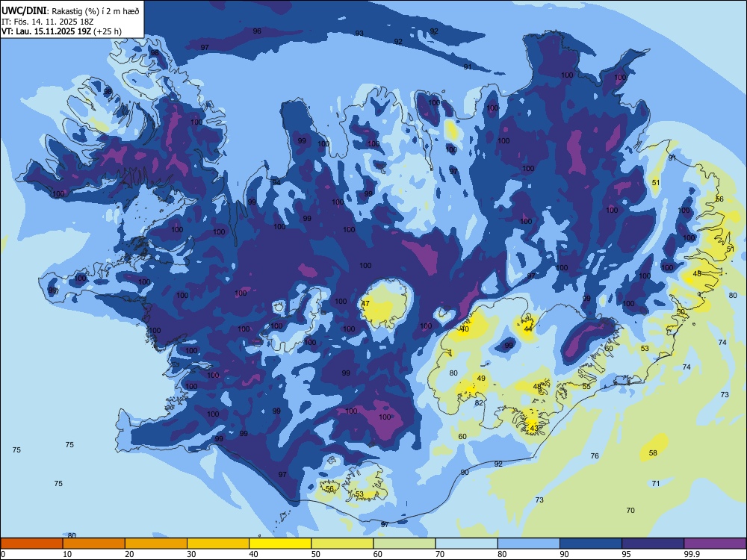747x560 pixels.
Task: Click the pale yellow 50–60 legend swatch
Action: [x=342, y=544]
